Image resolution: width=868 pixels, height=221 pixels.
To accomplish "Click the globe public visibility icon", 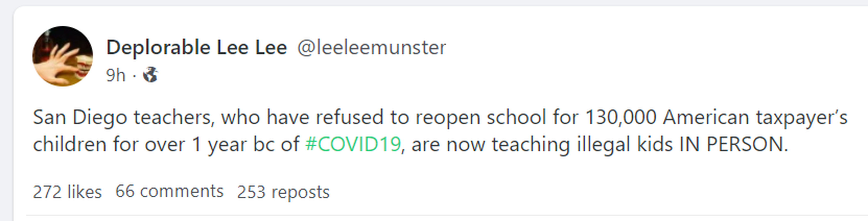I will click(x=150, y=75).
